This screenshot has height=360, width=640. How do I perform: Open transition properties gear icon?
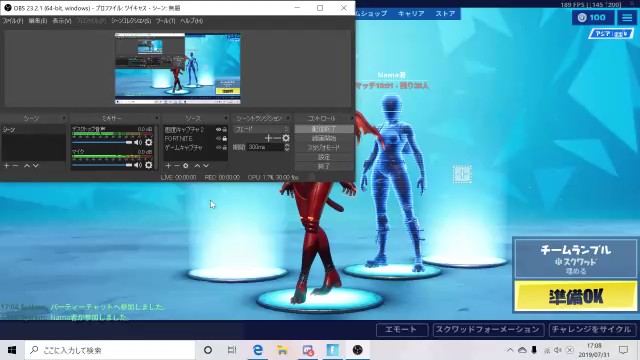286,138
